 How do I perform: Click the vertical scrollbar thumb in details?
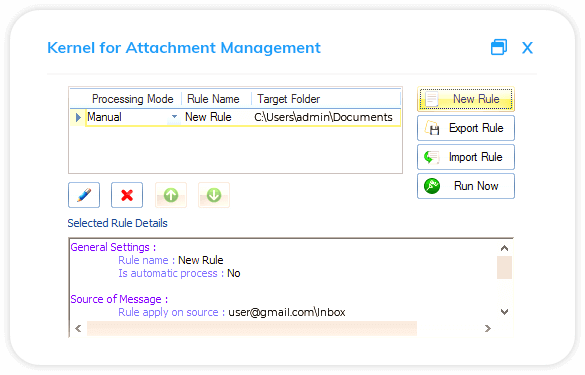point(504,267)
